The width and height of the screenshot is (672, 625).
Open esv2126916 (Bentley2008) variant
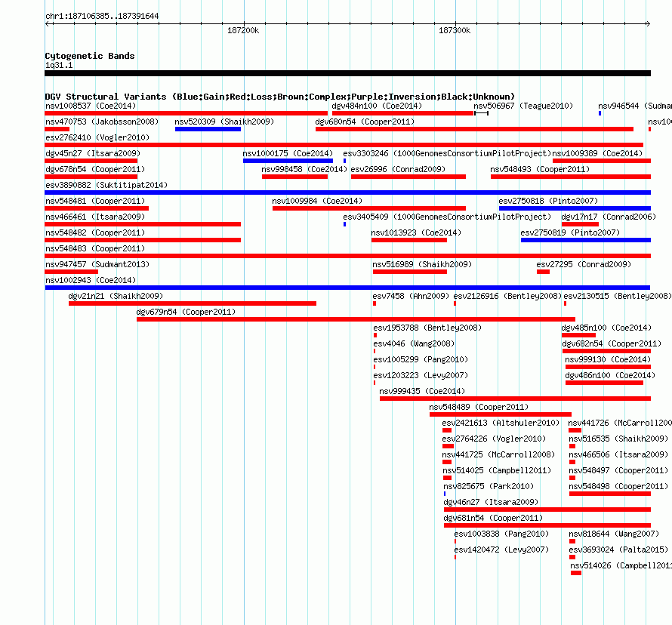(455, 303)
